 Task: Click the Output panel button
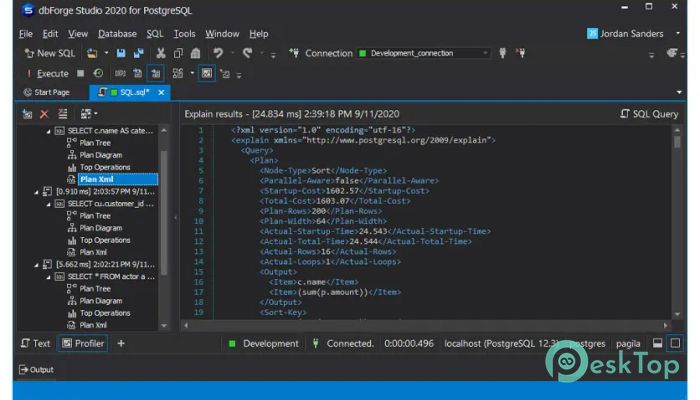pos(36,370)
